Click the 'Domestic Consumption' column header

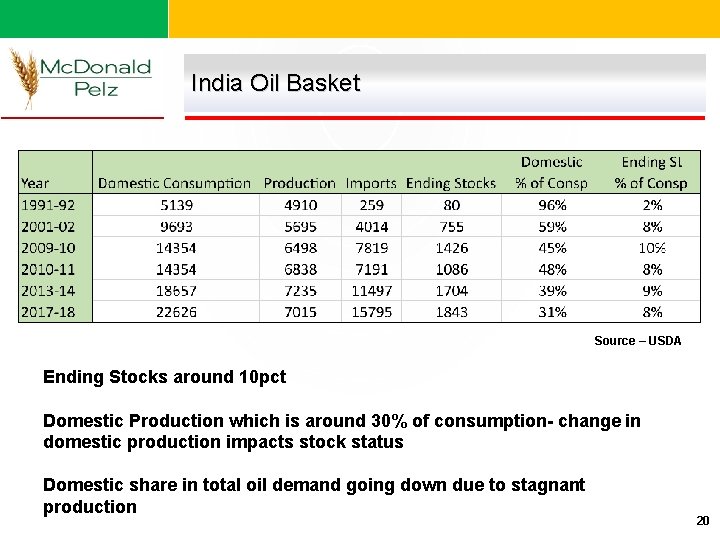pyautogui.click(x=174, y=183)
